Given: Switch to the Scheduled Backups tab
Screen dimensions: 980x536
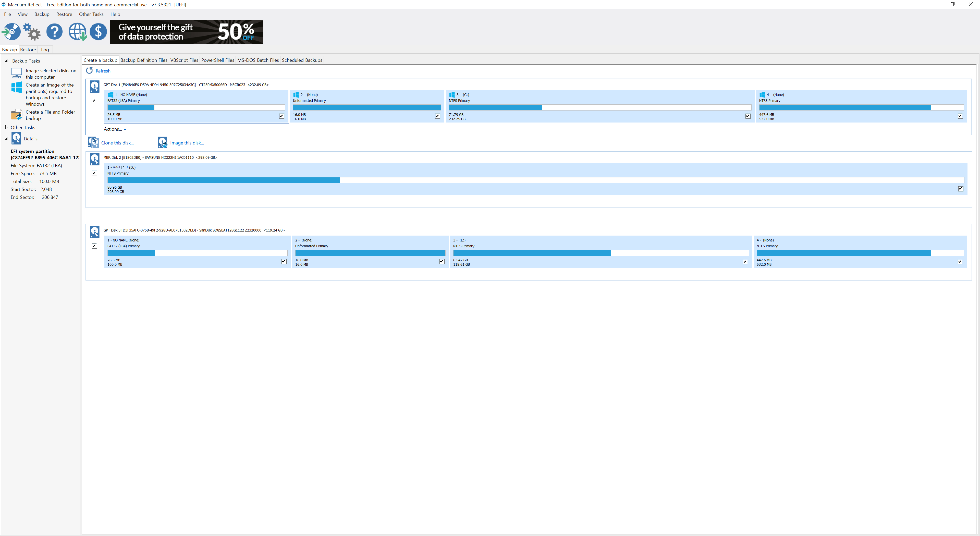Looking at the screenshot, I should pyautogui.click(x=302, y=60).
